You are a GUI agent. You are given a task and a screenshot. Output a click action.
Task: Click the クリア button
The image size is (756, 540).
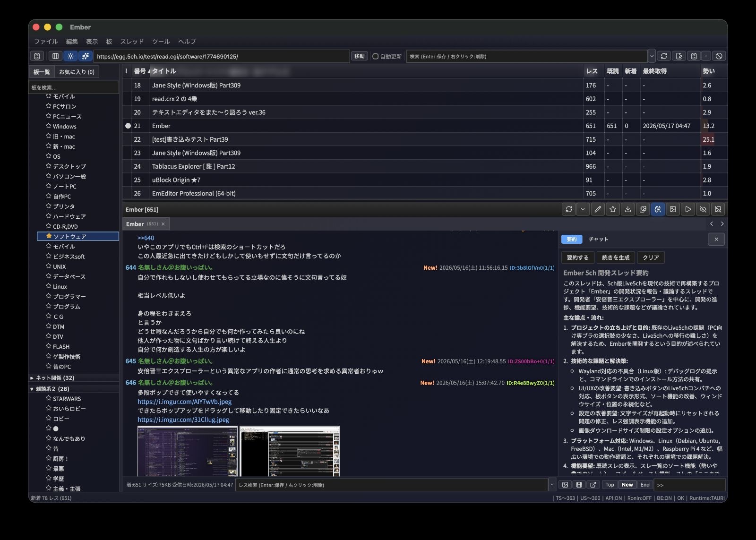pos(651,257)
